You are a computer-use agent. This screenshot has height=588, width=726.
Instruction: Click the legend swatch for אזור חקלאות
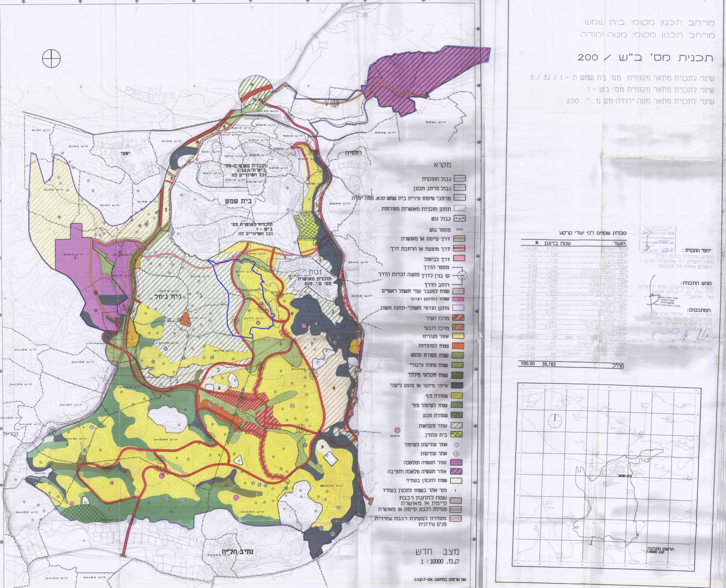point(457,425)
